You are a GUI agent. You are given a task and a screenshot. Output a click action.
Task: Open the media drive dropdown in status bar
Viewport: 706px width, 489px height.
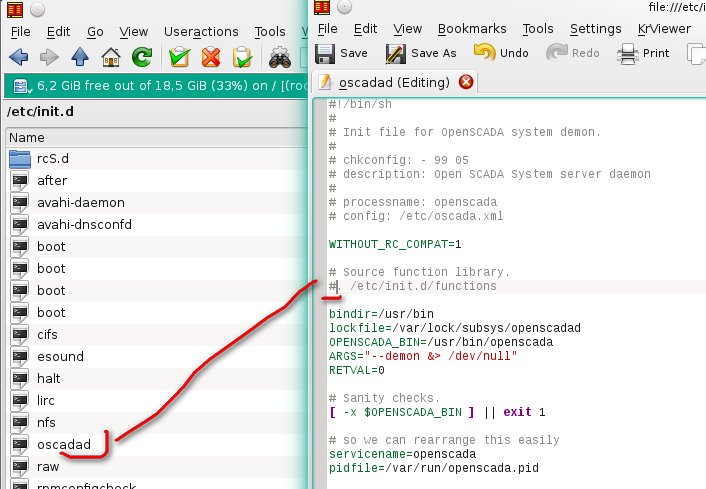[x=19, y=85]
